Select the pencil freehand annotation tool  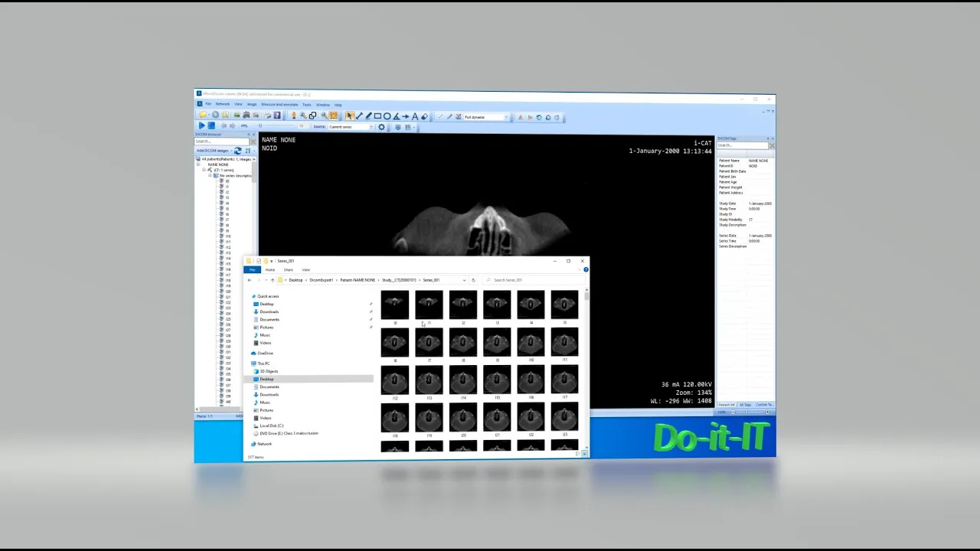[368, 116]
